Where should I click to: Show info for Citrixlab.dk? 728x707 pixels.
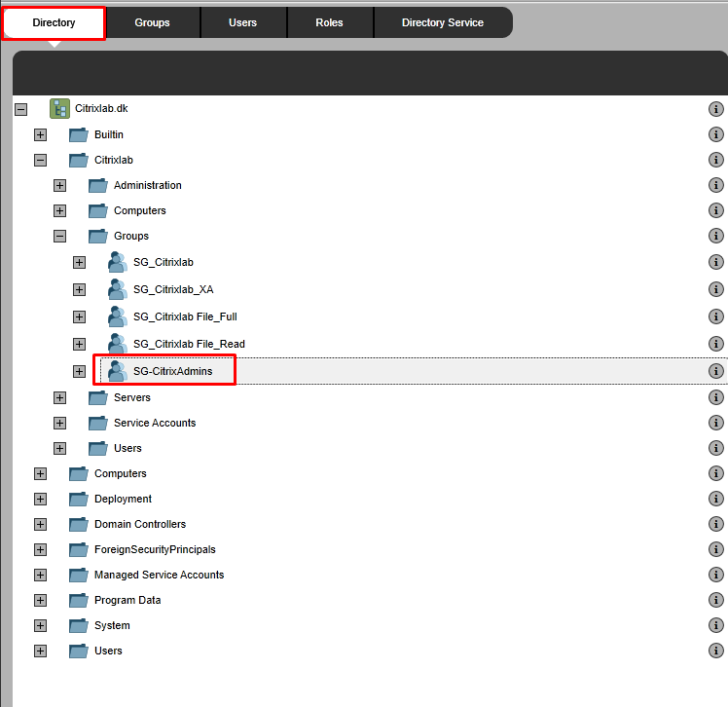716,109
